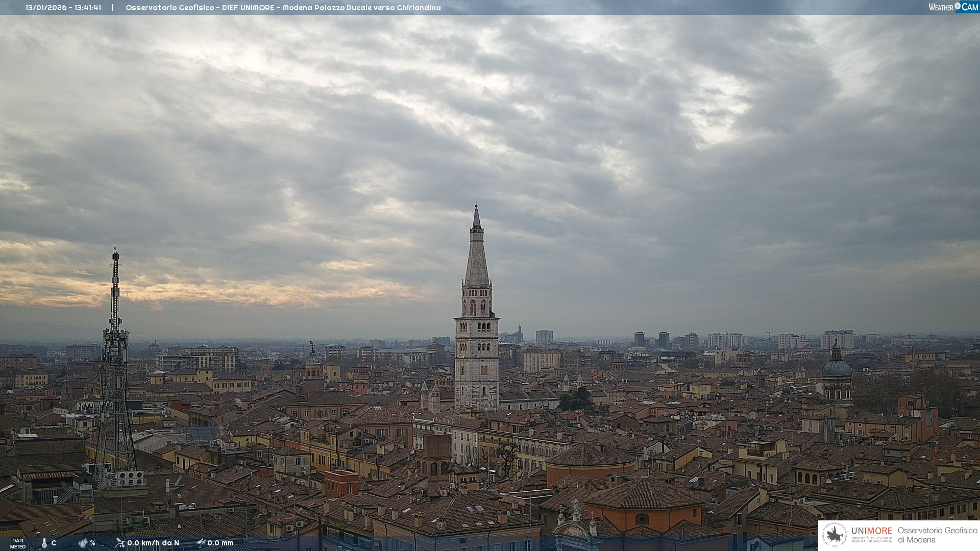Click the humidity water drops icon
The height and width of the screenshot is (551, 980).
[83, 543]
